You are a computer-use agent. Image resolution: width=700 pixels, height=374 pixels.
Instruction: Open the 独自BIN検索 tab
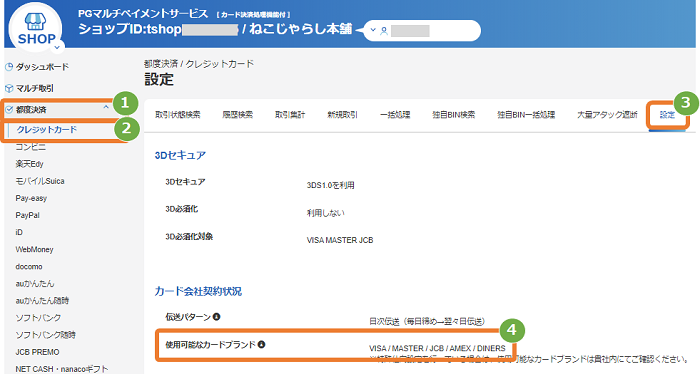click(x=454, y=115)
